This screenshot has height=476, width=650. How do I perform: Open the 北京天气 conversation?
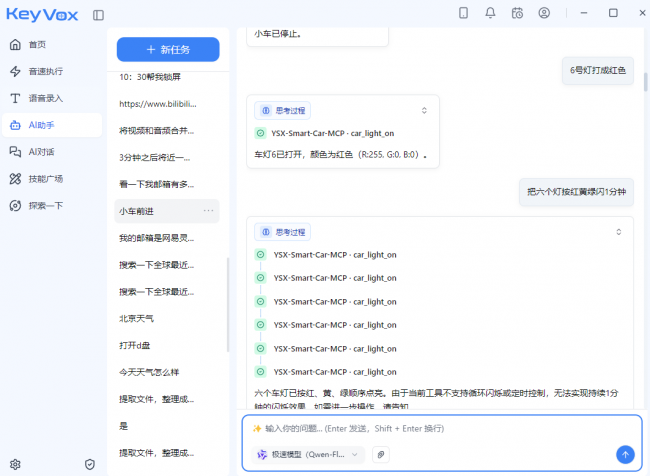(137, 319)
